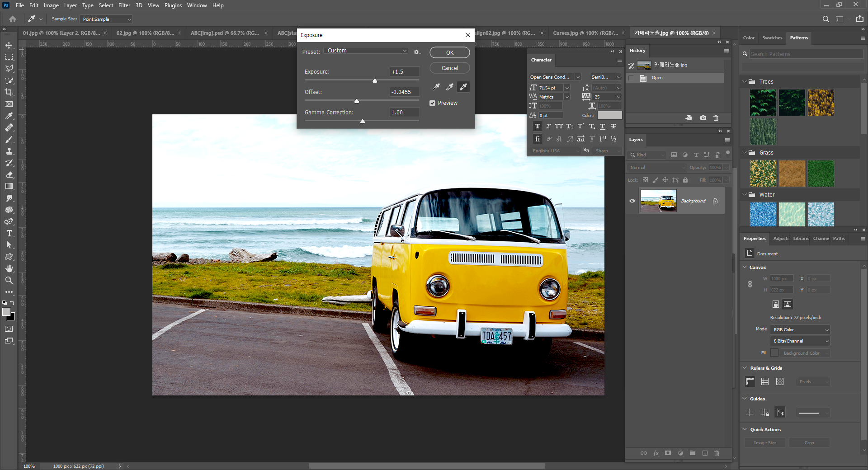Image resolution: width=868 pixels, height=470 pixels.
Task: Click the gray point eyedropper in Exposure
Action: [x=450, y=87]
